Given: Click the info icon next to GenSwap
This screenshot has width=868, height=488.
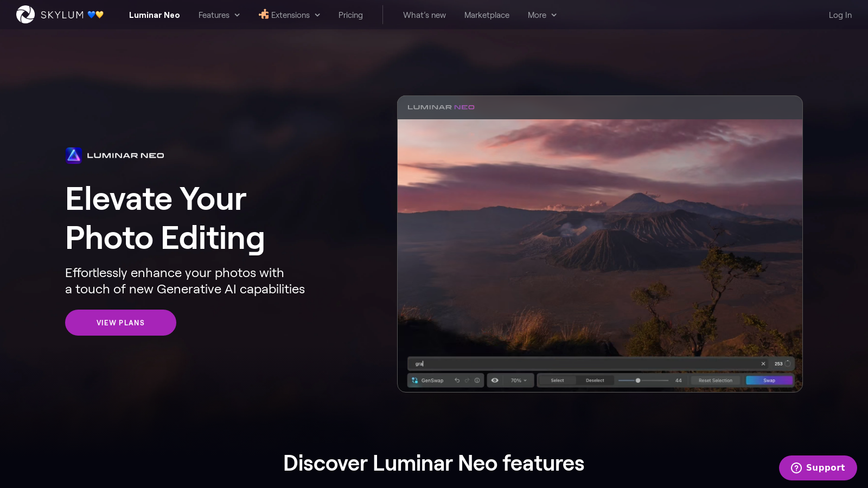Looking at the screenshot, I should 477,381.
